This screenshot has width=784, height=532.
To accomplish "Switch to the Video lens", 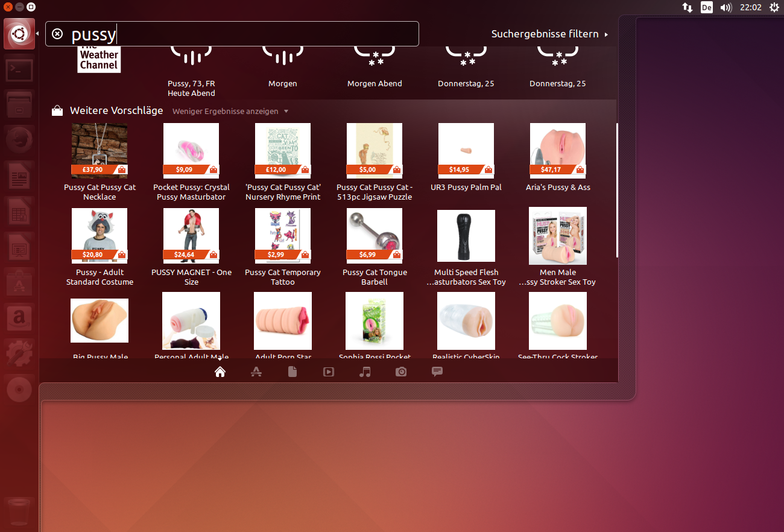I will point(329,372).
